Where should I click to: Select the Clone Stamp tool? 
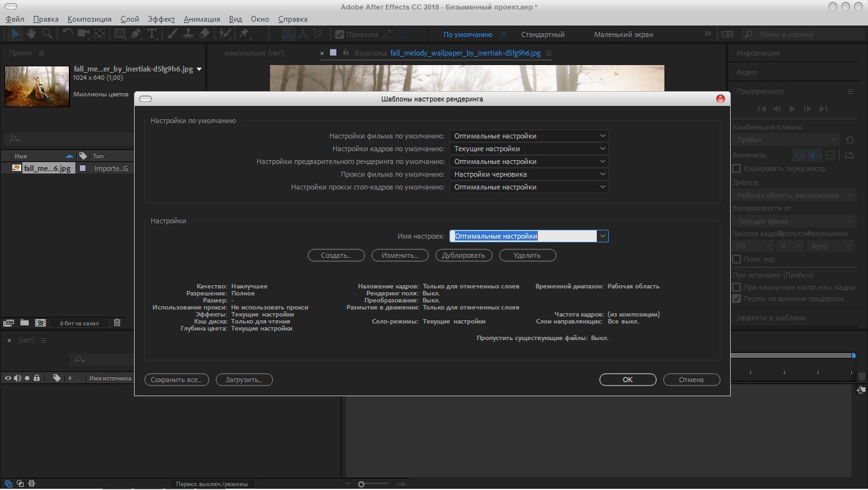point(189,34)
